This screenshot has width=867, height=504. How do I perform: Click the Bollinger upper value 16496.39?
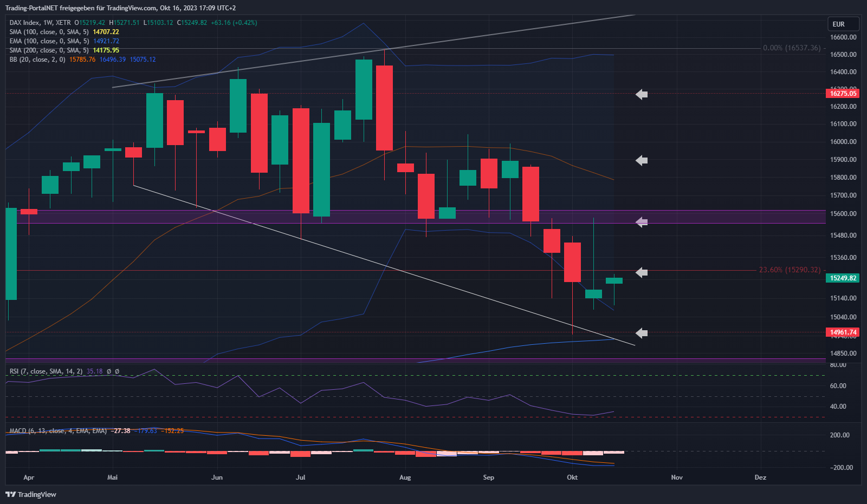(113, 60)
